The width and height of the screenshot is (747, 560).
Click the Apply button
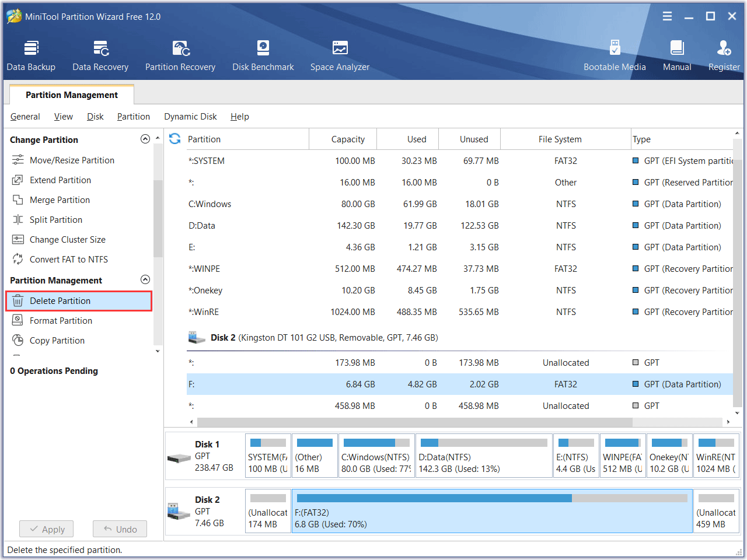click(x=47, y=529)
